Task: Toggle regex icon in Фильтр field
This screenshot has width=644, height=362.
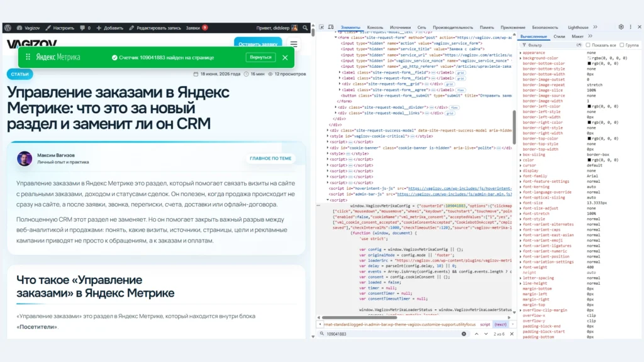Action: [579, 45]
